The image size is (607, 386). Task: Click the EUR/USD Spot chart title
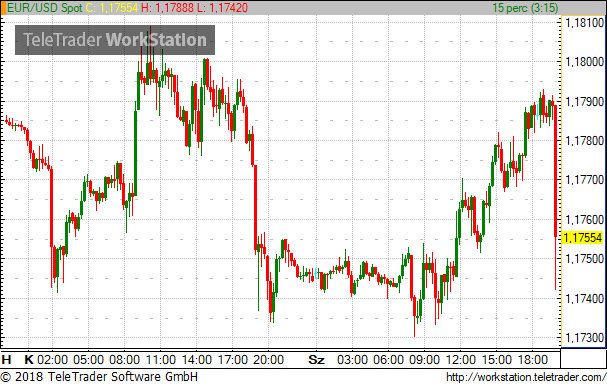45,8
